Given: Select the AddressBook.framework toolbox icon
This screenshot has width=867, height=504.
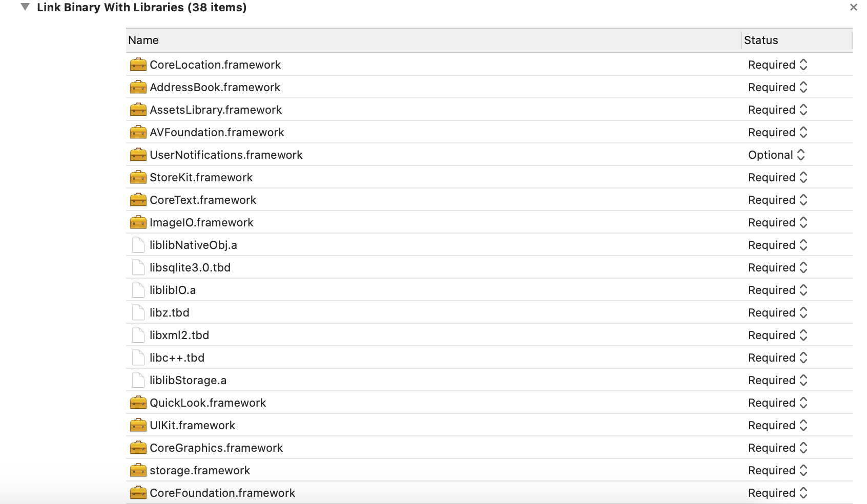Looking at the screenshot, I should [138, 87].
